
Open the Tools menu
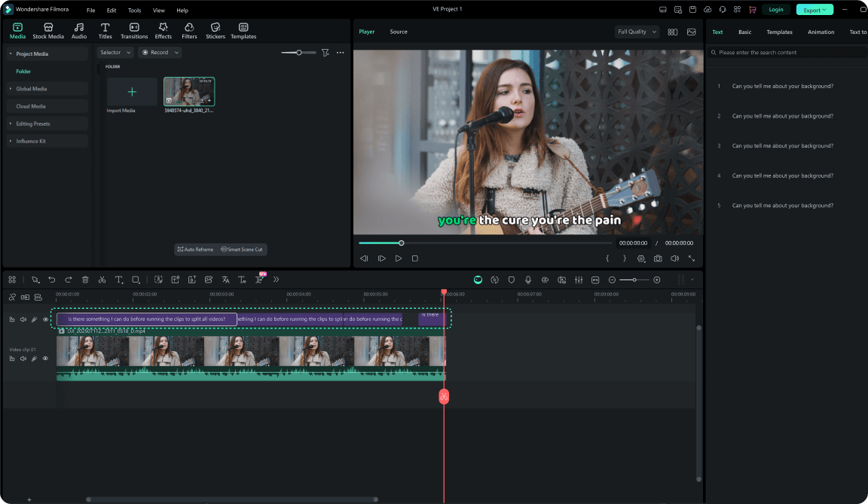[x=134, y=11]
